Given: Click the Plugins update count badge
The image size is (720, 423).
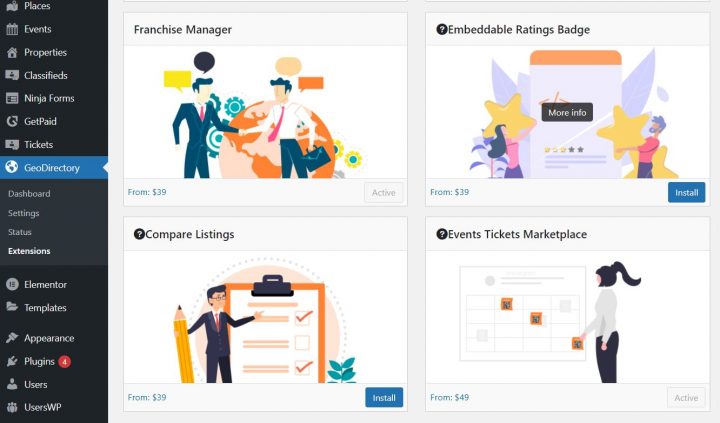Looking at the screenshot, I should coord(65,362).
